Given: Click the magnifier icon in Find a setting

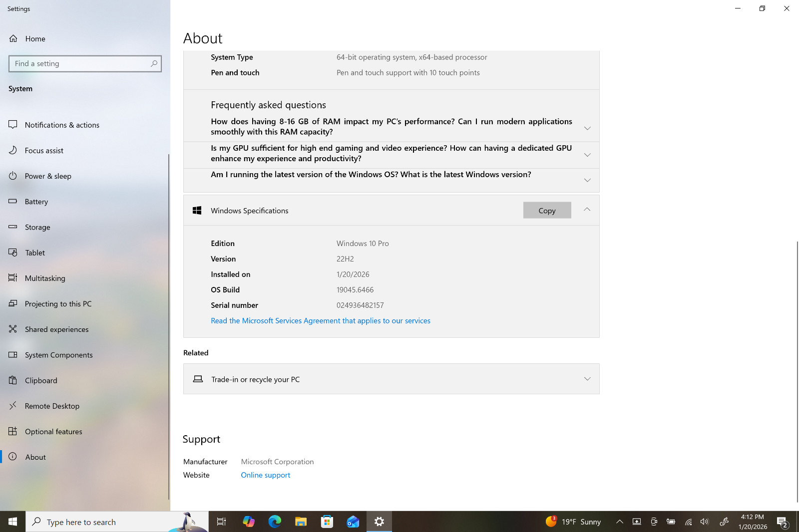Looking at the screenshot, I should pyautogui.click(x=154, y=63).
